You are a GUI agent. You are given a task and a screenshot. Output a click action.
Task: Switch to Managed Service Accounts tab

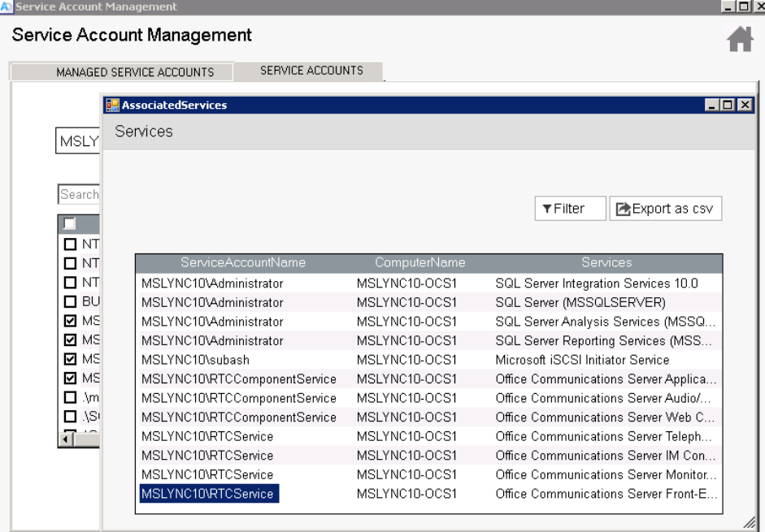135,72
